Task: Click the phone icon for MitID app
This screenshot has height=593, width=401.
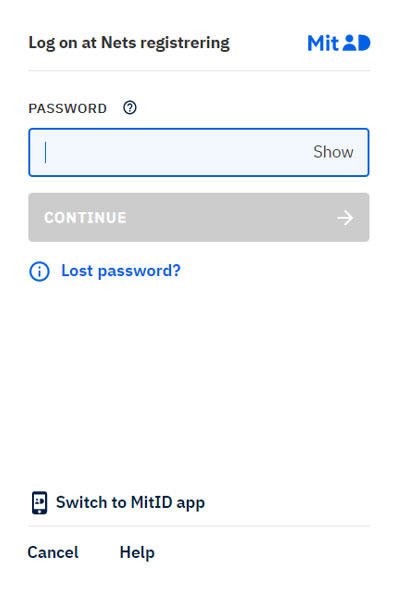Action: (39, 503)
